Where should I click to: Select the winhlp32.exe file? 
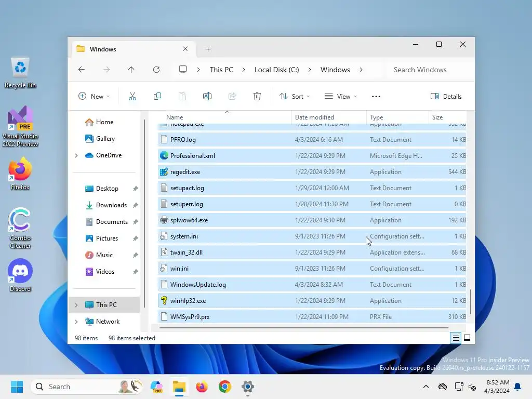(312, 301)
